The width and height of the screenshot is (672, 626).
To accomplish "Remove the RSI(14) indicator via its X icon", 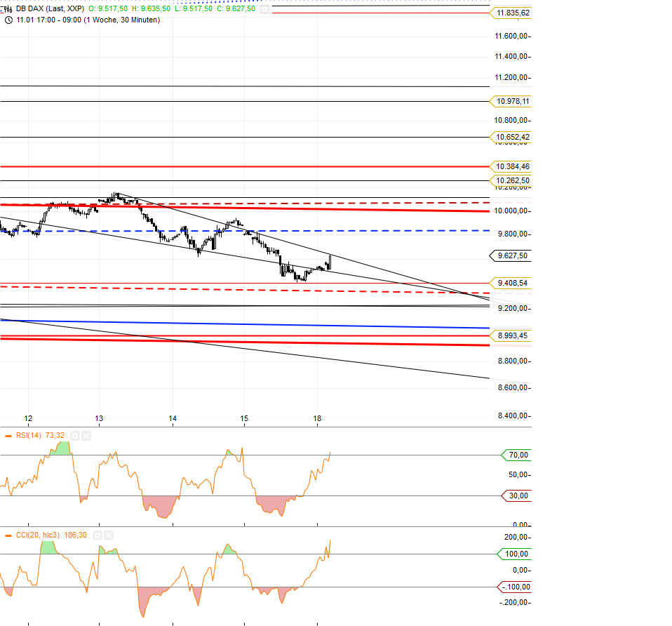I will coord(86,436).
